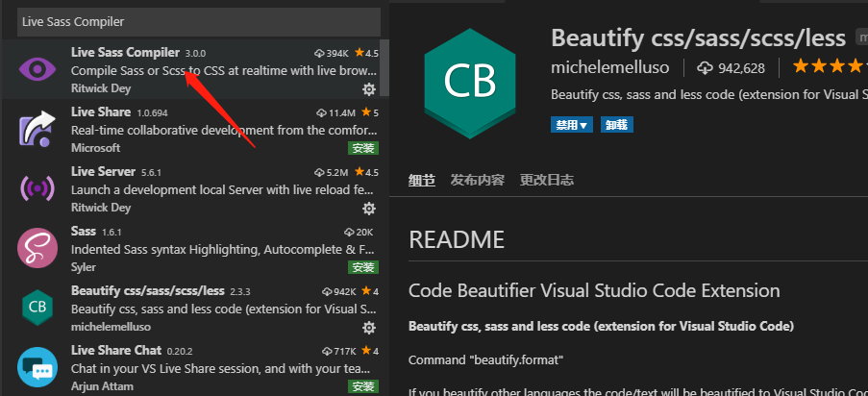Select Beautify css/sass/scss/less title in list
This screenshot has height=396, width=868.
(148, 291)
